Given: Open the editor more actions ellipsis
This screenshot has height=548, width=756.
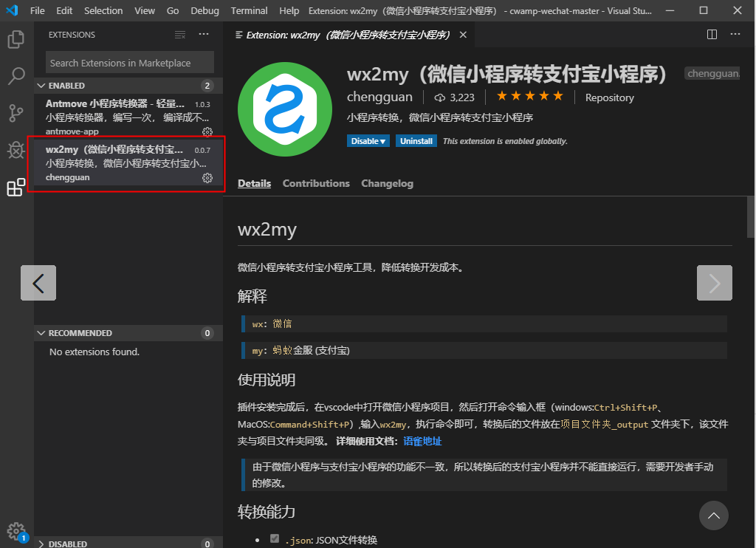Looking at the screenshot, I should pyautogui.click(x=735, y=34).
